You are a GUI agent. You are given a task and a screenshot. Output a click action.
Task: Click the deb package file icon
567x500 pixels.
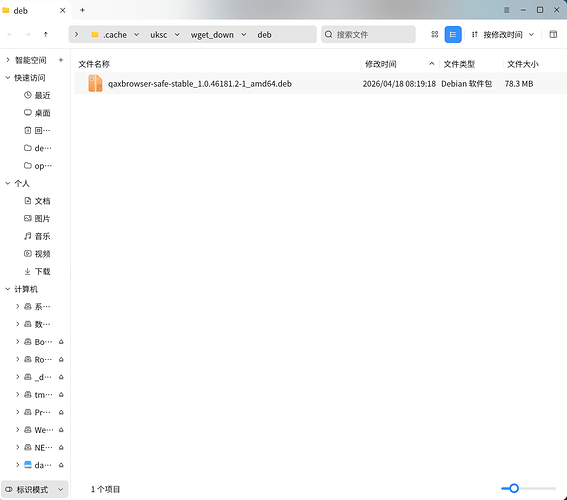tap(95, 84)
